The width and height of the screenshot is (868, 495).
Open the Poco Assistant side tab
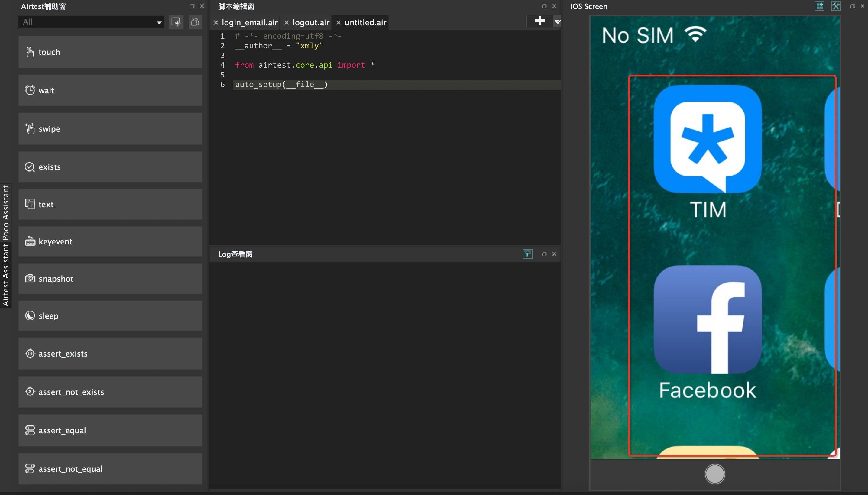point(6,213)
